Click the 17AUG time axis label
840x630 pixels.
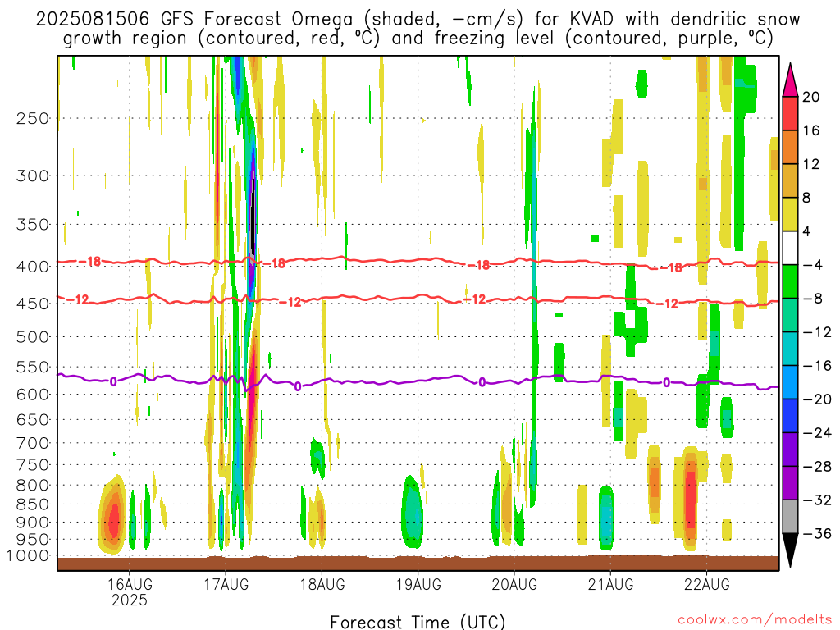[x=226, y=584]
